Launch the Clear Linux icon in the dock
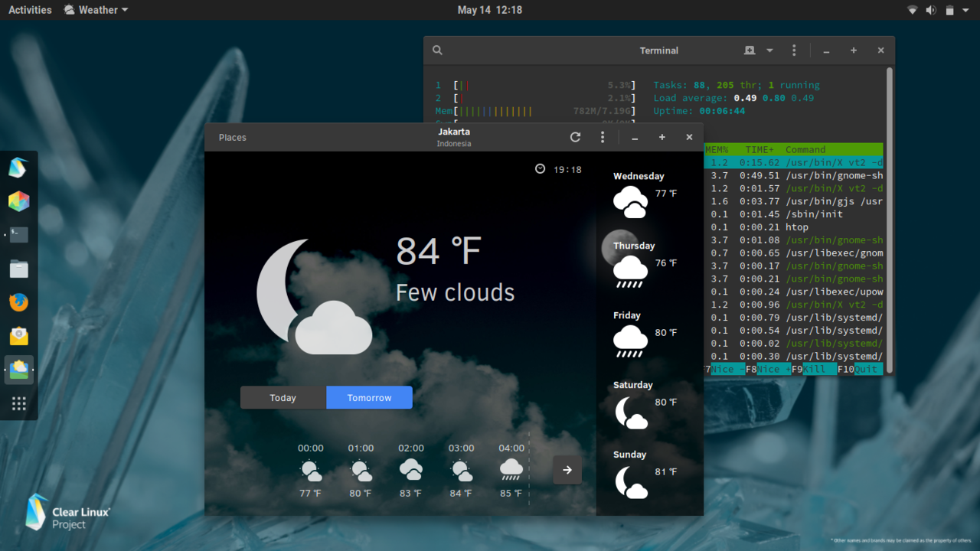Screen dimensions: 980x551 (18, 168)
